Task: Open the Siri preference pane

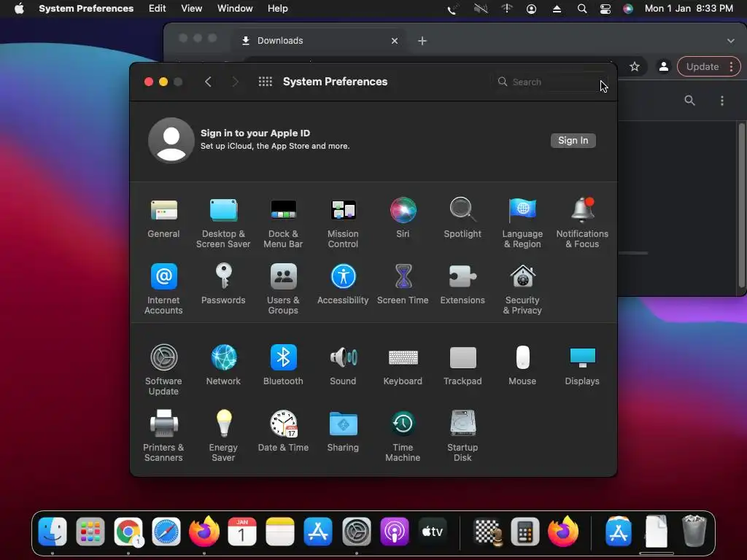Action: 403,219
